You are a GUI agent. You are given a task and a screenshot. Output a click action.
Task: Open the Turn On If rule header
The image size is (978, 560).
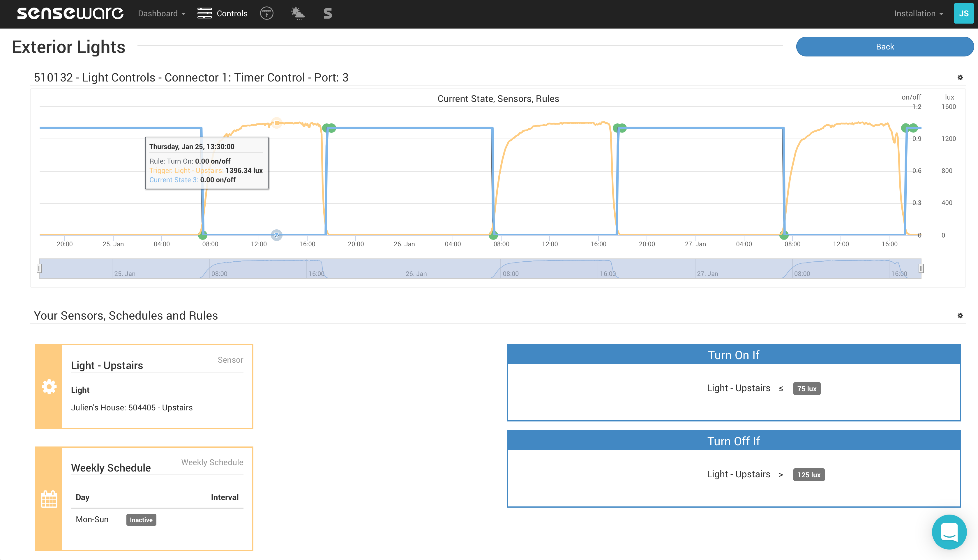(733, 355)
